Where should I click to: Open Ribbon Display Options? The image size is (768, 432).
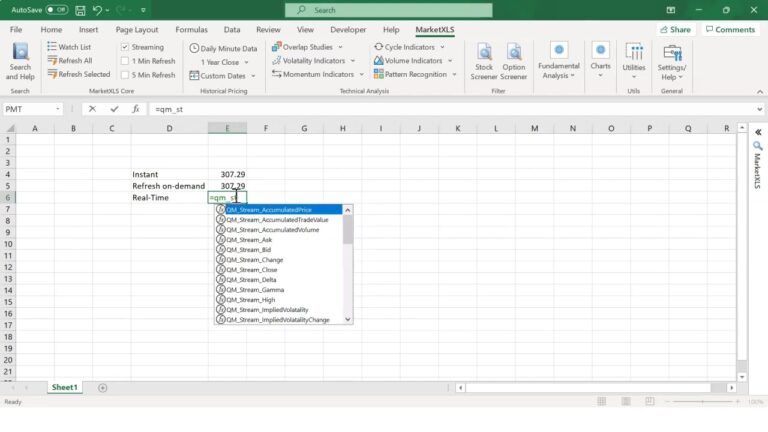tap(671, 10)
